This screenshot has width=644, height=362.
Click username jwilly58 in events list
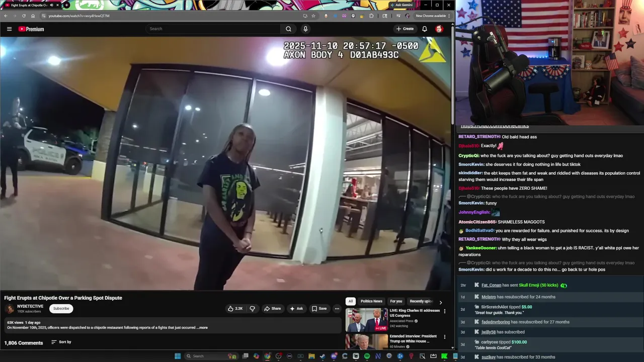[x=489, y=332]
